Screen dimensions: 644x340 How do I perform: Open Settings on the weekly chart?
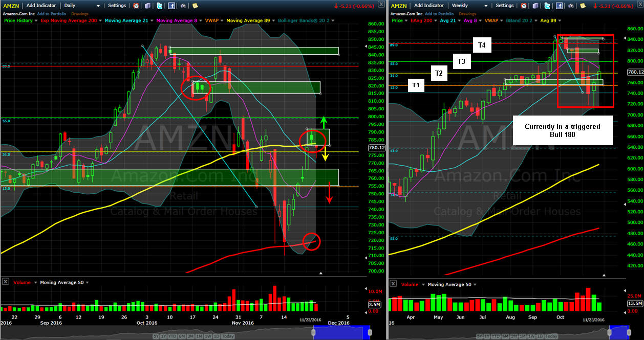click(504, 6)
